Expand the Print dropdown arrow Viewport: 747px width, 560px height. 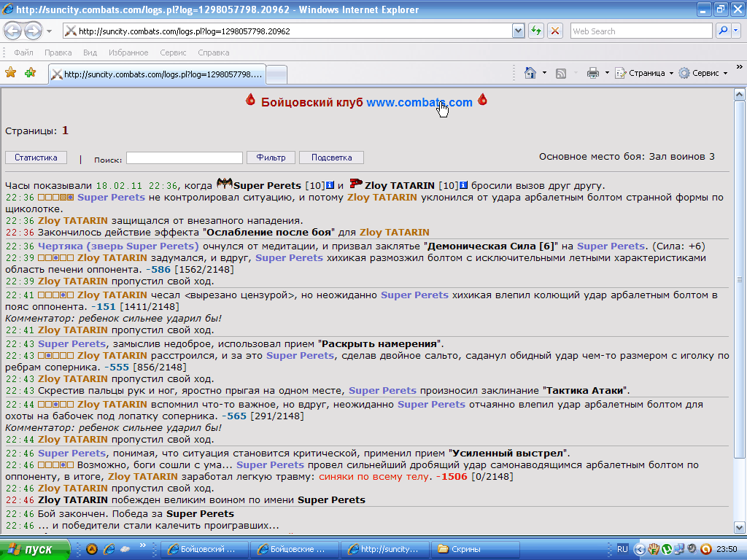click(x=607, y=73)
